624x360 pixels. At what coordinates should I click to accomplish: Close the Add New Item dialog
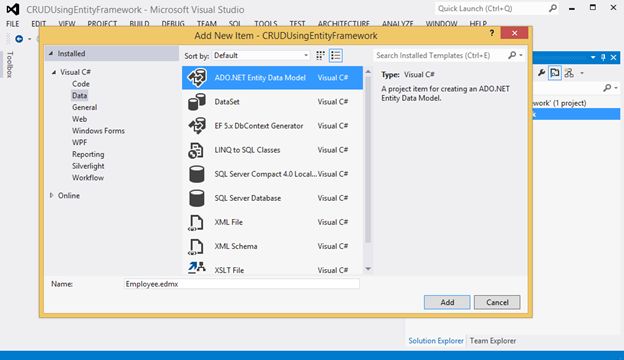pyautogui.click(x=514, y=33)
